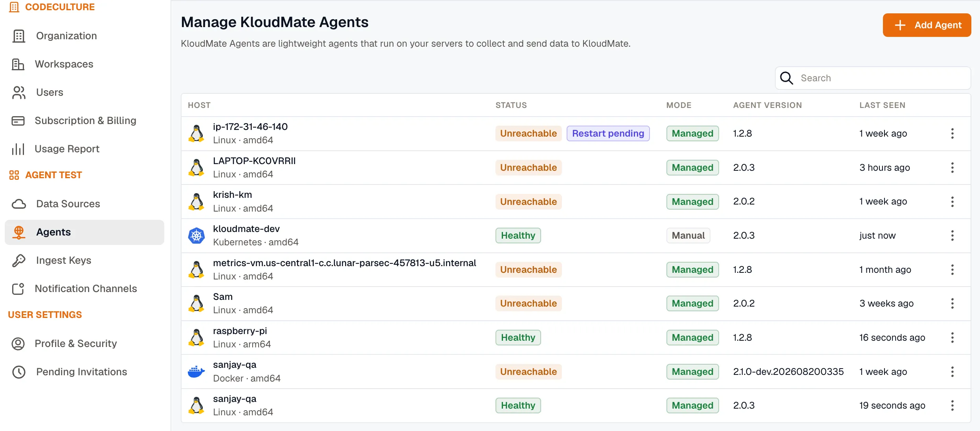Click the Linux penguin icon for raspberry-pi
The height and width of the screenshot is (431, 980).
click(196, 338)
